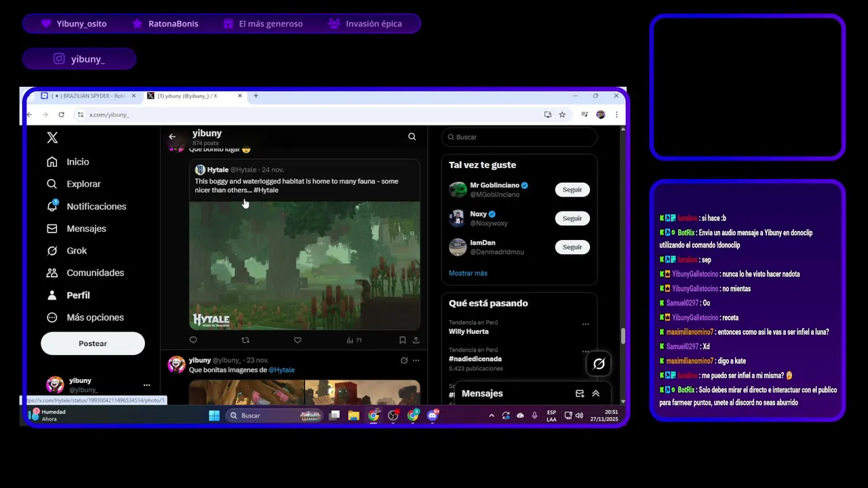Open options dots for Willy Huerta trend
This screenshot has height=488, width=868.
(x=585, y=324)
